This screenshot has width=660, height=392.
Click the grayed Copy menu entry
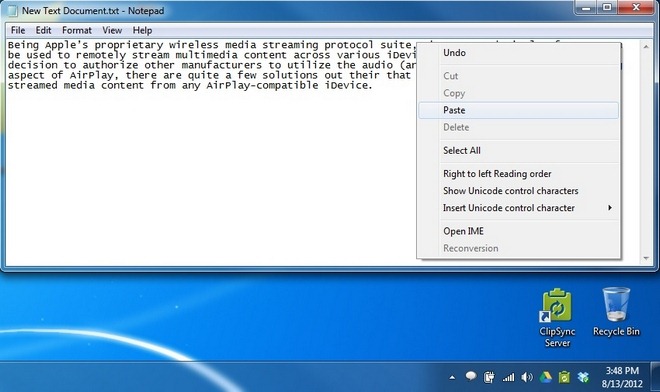tap(519, 93)
